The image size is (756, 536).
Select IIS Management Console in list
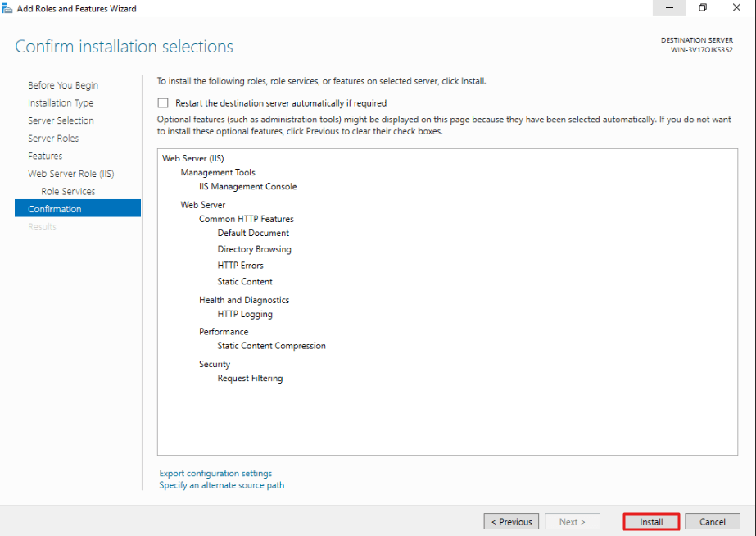(x=248, y=186)
